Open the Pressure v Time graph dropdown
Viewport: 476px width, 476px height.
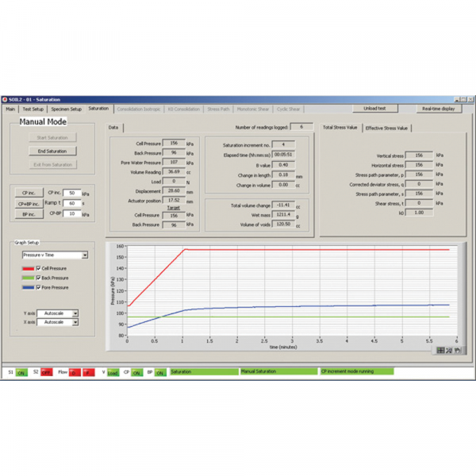tap(84, 255)
